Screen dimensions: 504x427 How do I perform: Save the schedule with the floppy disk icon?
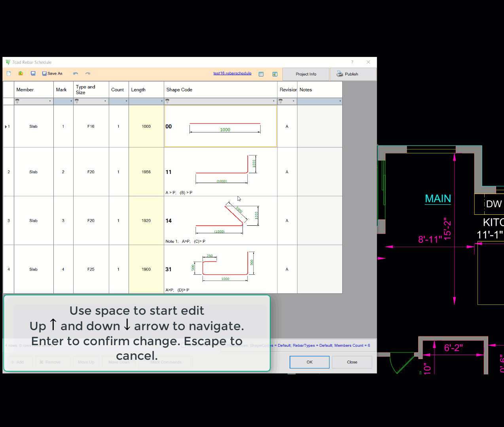click(33, 74)
